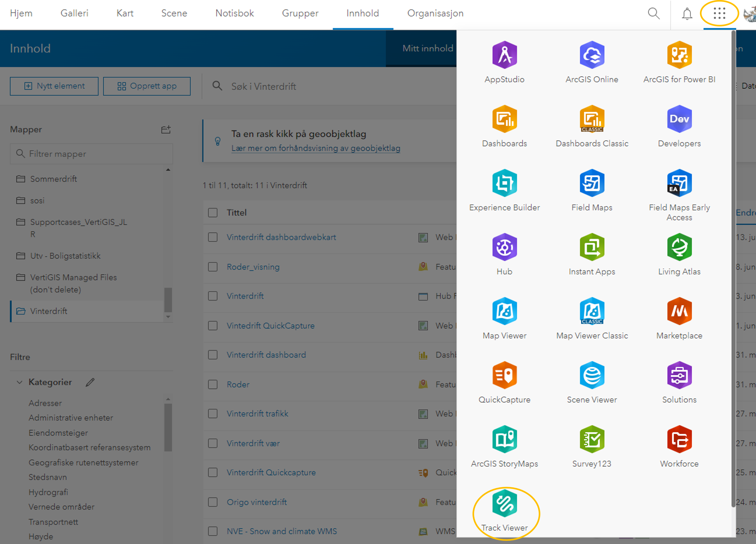The width and height of the screenshot is (756, 544).
Task: Open the Scene menu item
Action: tap(174, 13)
